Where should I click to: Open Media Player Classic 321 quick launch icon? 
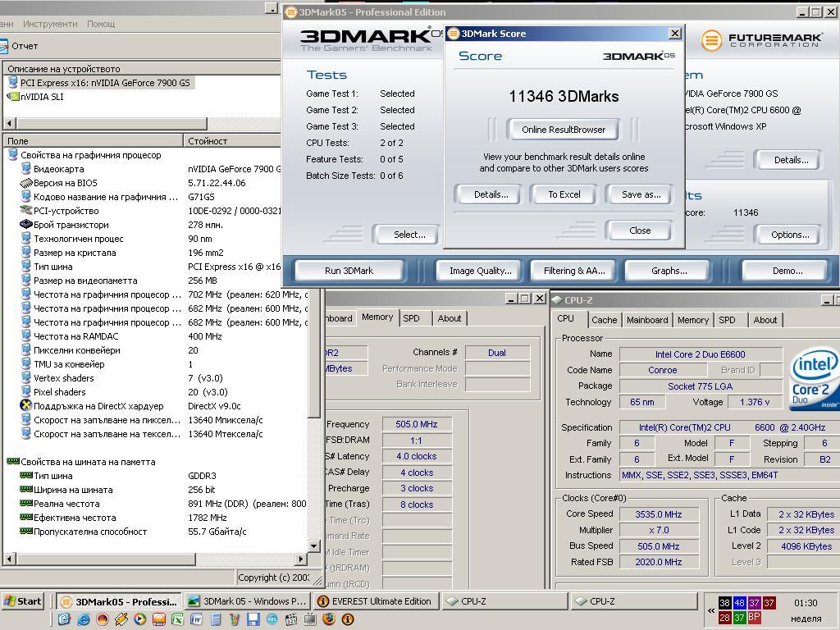291,619
